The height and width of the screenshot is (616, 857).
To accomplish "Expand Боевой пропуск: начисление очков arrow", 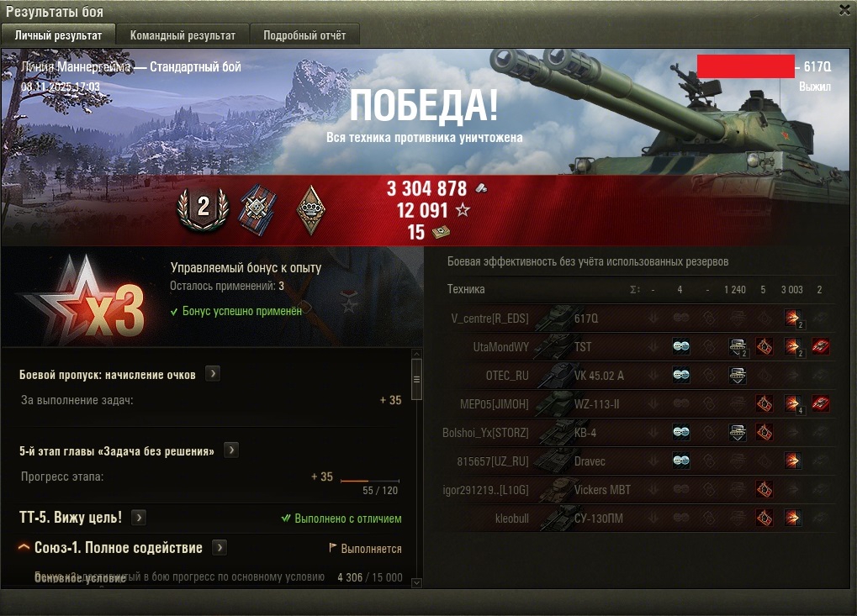I will coord(213,374).
